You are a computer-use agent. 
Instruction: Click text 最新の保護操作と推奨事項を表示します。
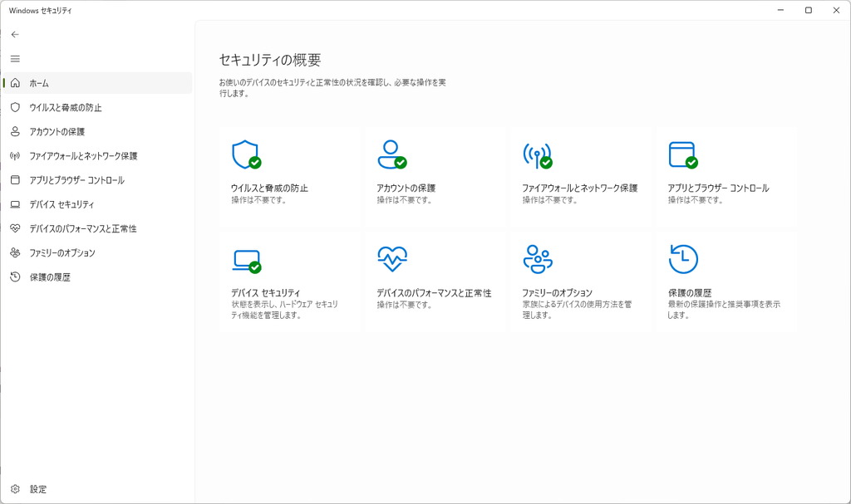click(x=724, y=310)
